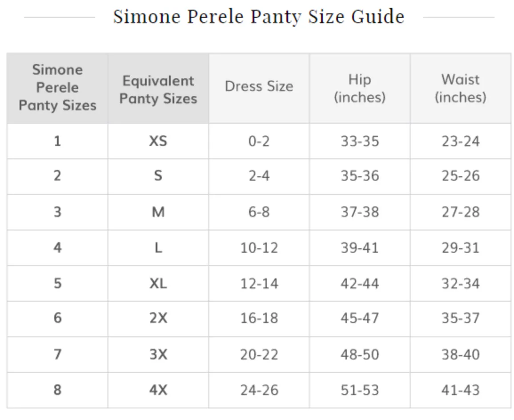Select the size M cell
This screenshot has height=420, width=514.
[158, 212]
